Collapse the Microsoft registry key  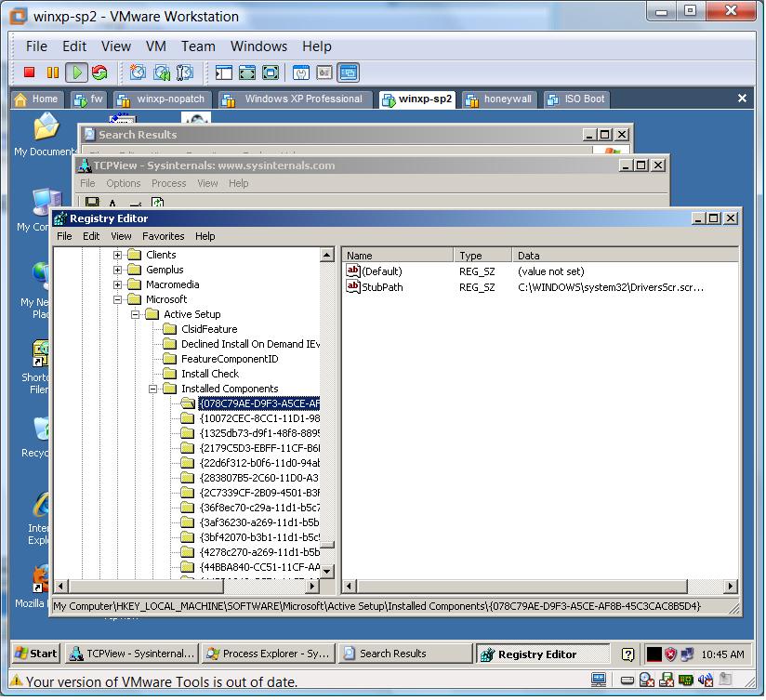click(x=117, y=299)
